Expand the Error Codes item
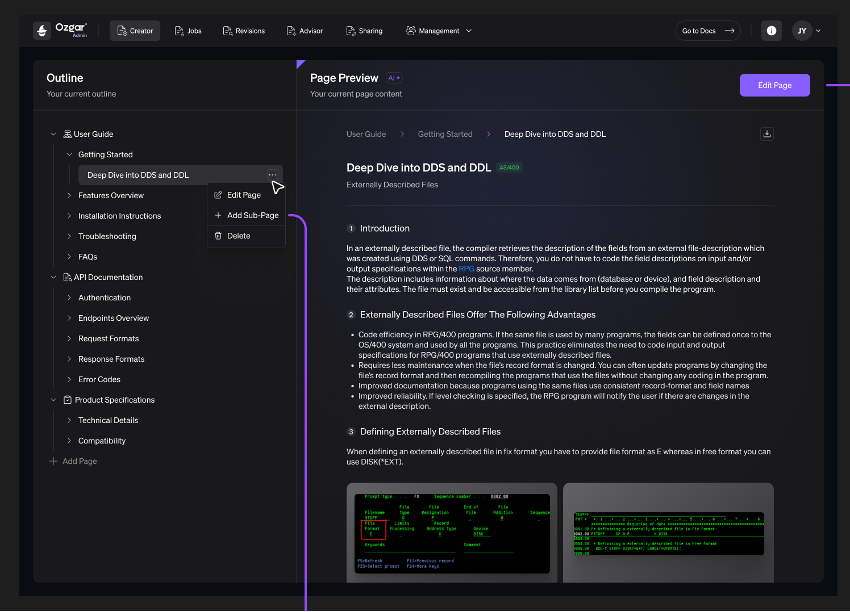850x612 pixels. (69, 379)
